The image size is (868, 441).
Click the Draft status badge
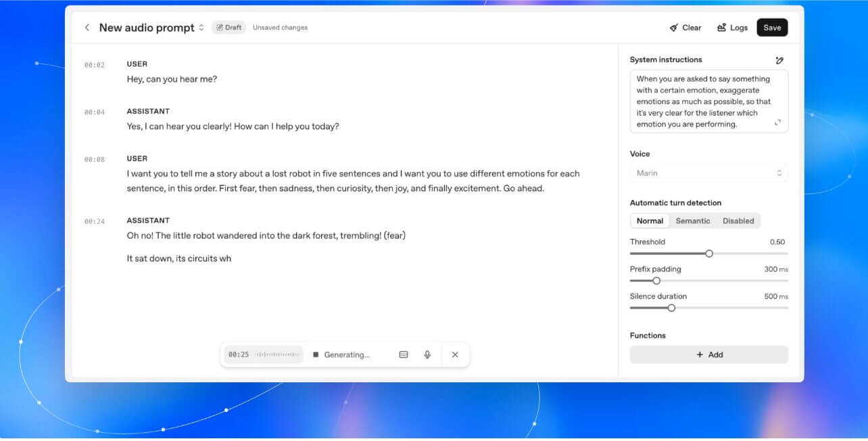(x=228, y=28)
